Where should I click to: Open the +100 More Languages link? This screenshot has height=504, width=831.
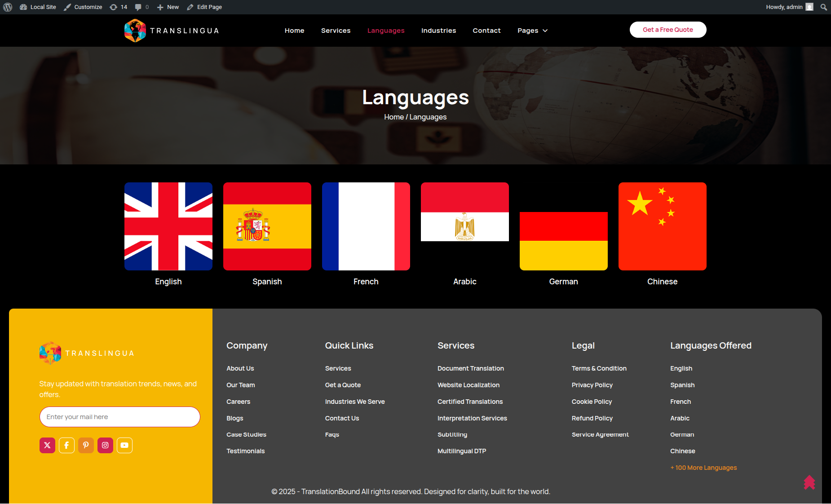(x=703, y=468)
